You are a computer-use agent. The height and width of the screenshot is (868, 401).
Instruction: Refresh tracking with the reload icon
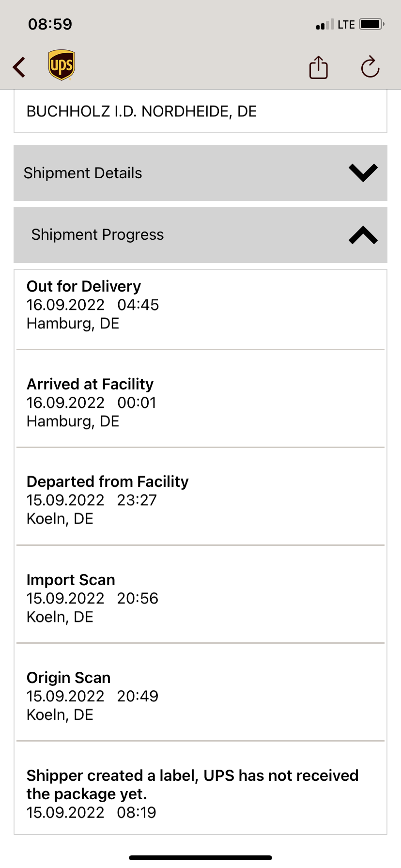click(370, 67)
